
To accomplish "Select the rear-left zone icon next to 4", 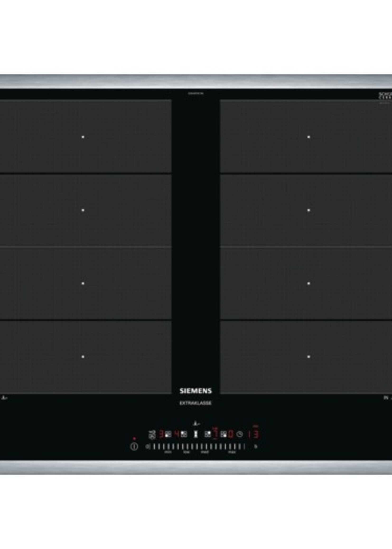I will point(184,434).
